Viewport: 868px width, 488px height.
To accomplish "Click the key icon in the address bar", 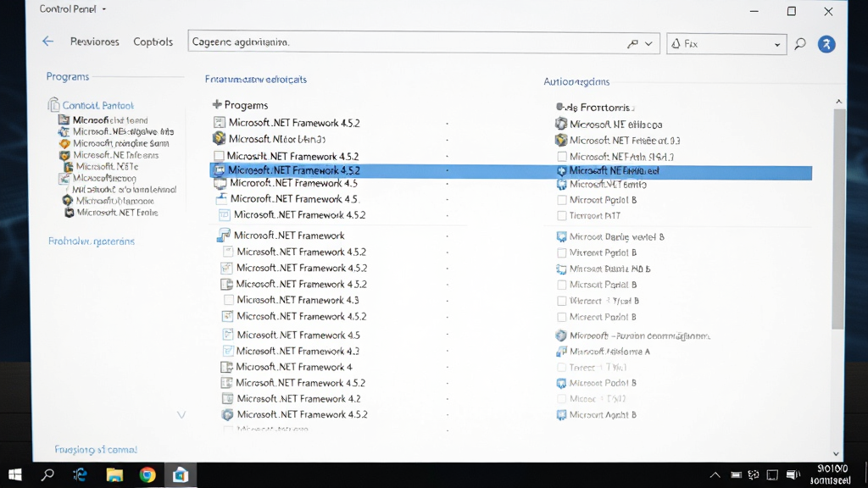I will 632,44.
